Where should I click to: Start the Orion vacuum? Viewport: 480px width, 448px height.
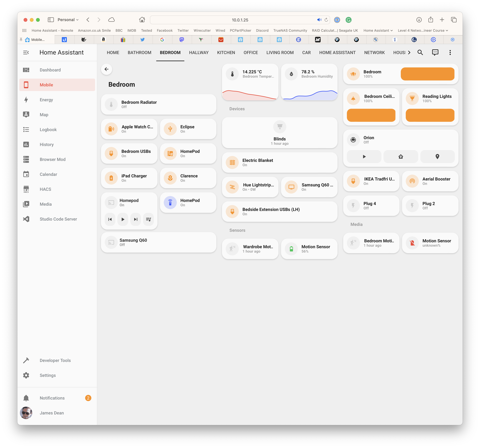[x=364, y=156]
